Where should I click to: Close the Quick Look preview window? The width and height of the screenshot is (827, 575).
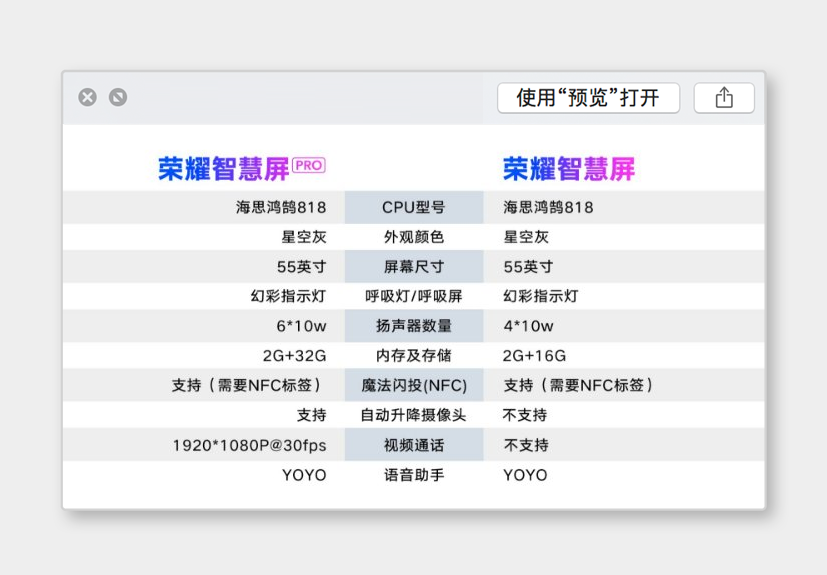point(88,98)
